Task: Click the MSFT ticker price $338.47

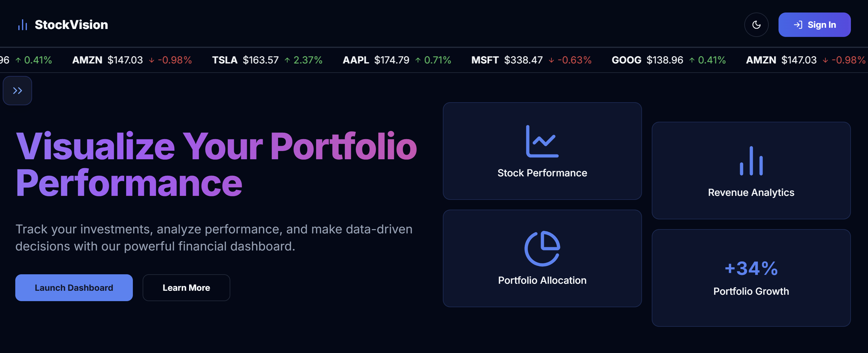Action: click(523, 60)
